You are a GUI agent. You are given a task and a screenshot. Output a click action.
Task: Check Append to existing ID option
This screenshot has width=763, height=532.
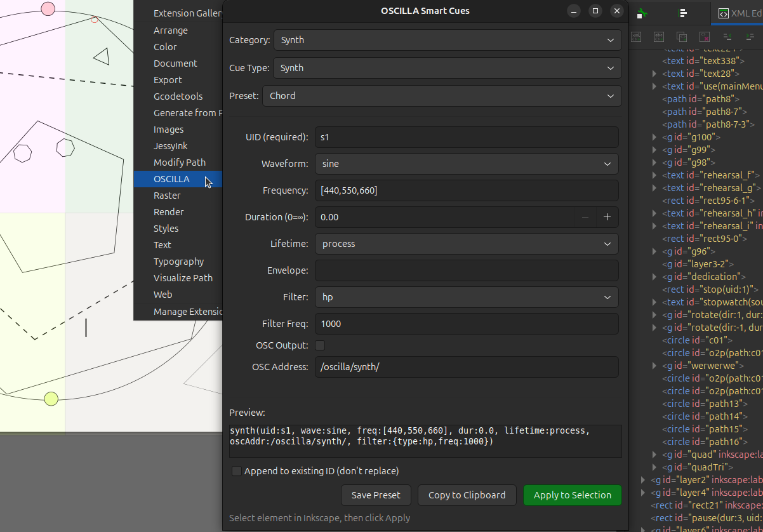pos(236,471)
